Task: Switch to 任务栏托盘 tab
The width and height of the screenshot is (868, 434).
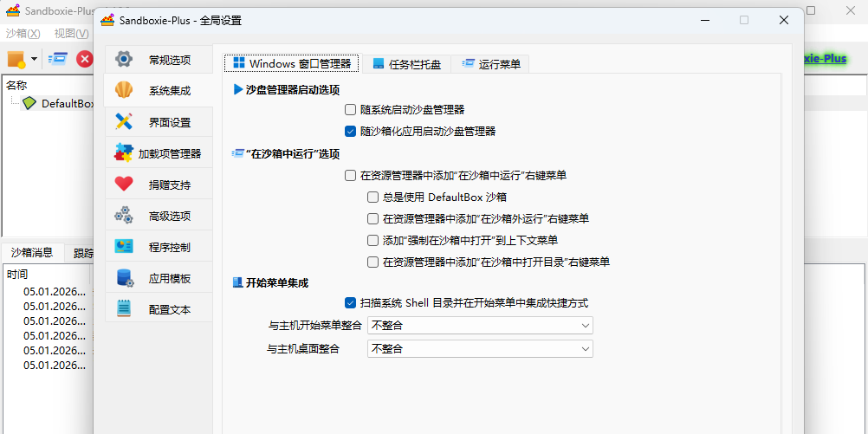Action: [x=405, y=64]
